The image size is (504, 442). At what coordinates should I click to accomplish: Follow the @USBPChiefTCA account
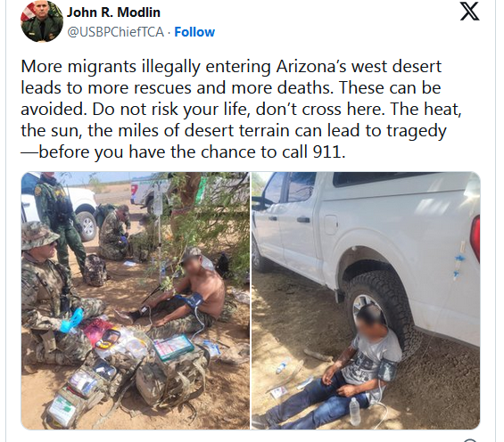click(194, 32)
